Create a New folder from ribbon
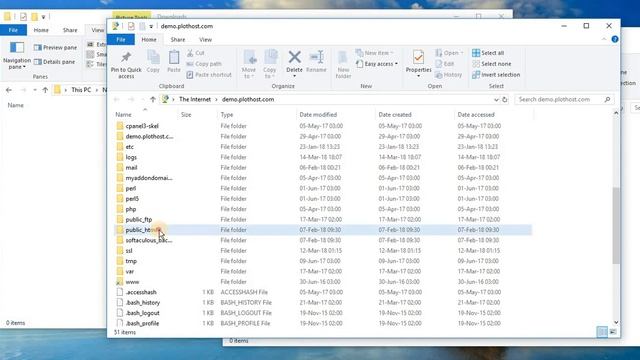Image resolution: width=640 pixels, height=360 pixels. click(x=343, y=64)
